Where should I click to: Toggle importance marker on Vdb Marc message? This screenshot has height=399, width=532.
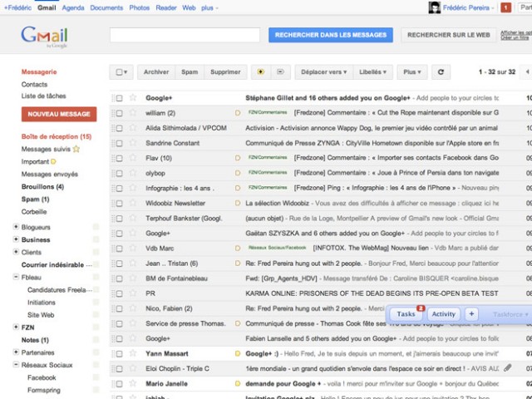pyautogui.click(x=238, y=249)
